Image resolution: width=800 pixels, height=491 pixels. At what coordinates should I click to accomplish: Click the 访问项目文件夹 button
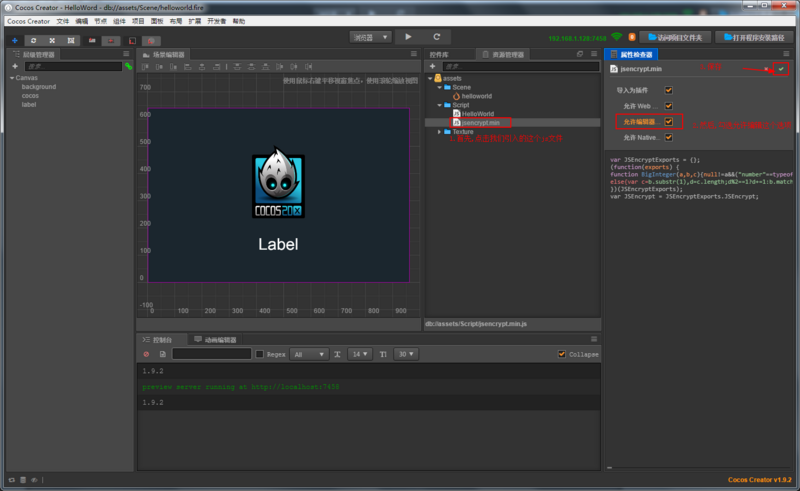click(x=676, y=37)
